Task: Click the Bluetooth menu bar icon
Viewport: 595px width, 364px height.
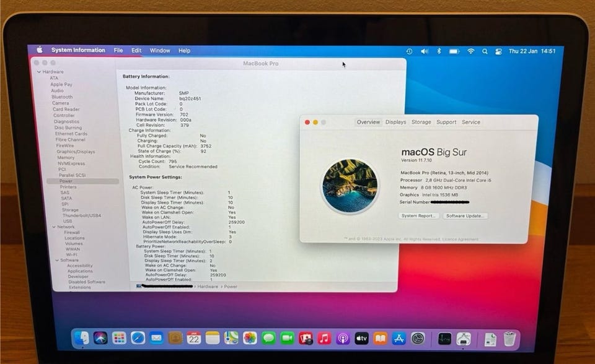Action: click(439, 51)
